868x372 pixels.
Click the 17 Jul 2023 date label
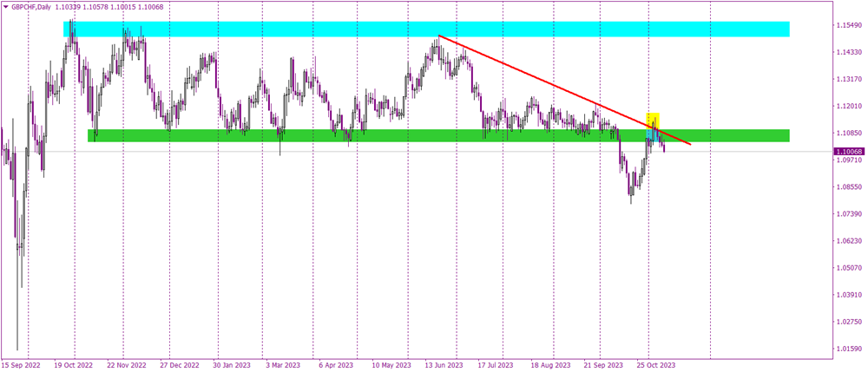(496, 365)
